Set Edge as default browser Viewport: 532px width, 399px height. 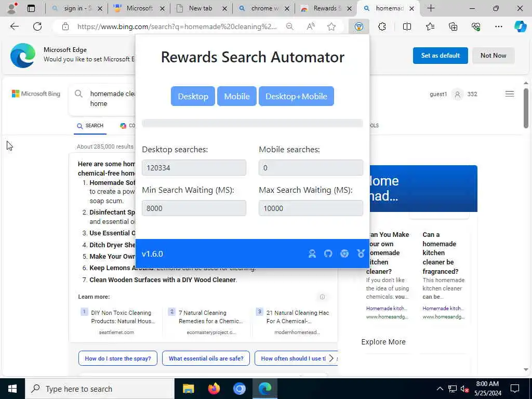point(441,55)
